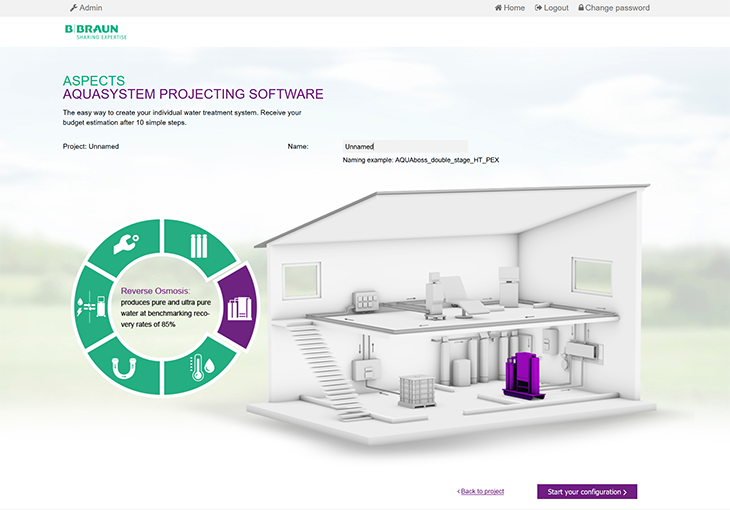Select the purple Reverse Osmosis segment
Viewport: 730px width, 510px height.
(238, 308)
